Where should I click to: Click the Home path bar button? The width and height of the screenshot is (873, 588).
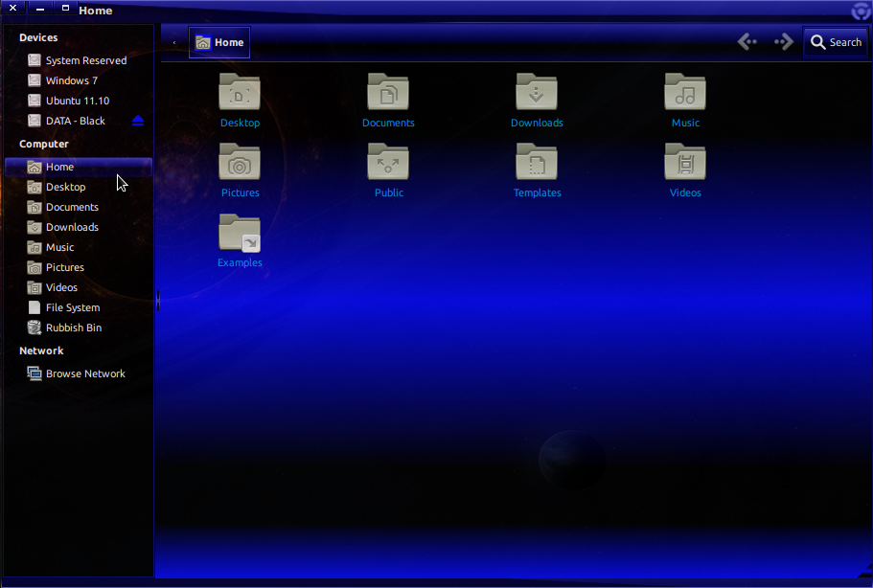pyautogui.click(x=219, y=42)
